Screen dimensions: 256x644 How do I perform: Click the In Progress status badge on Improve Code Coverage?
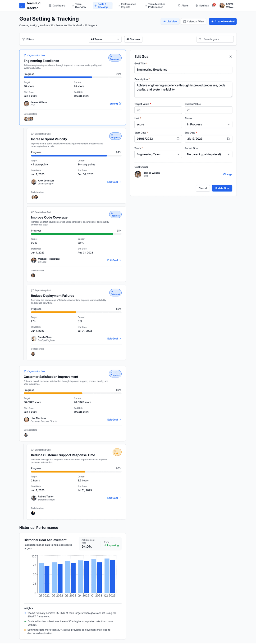click(115, 214)
